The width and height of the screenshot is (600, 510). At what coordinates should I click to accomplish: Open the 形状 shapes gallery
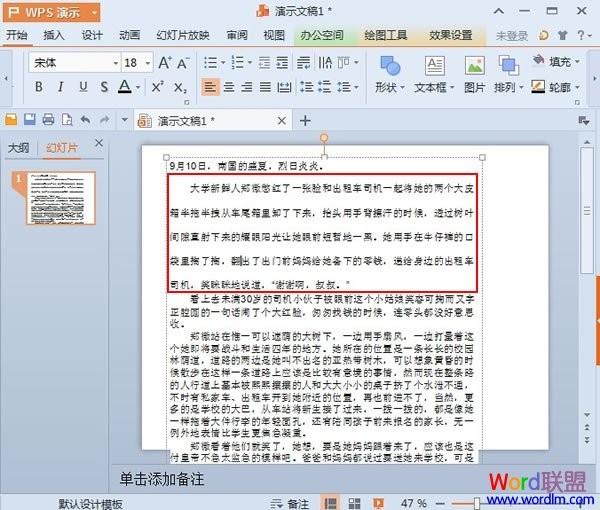(390, 75)
